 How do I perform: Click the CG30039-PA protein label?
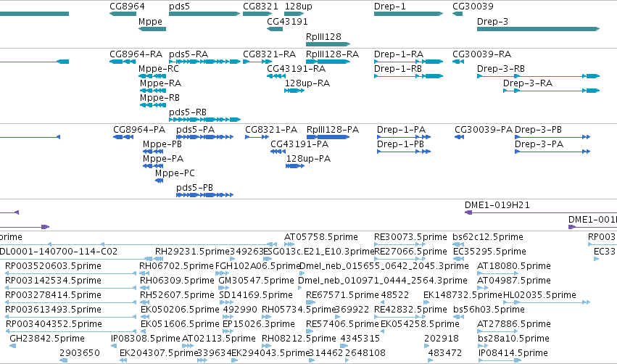484,130
